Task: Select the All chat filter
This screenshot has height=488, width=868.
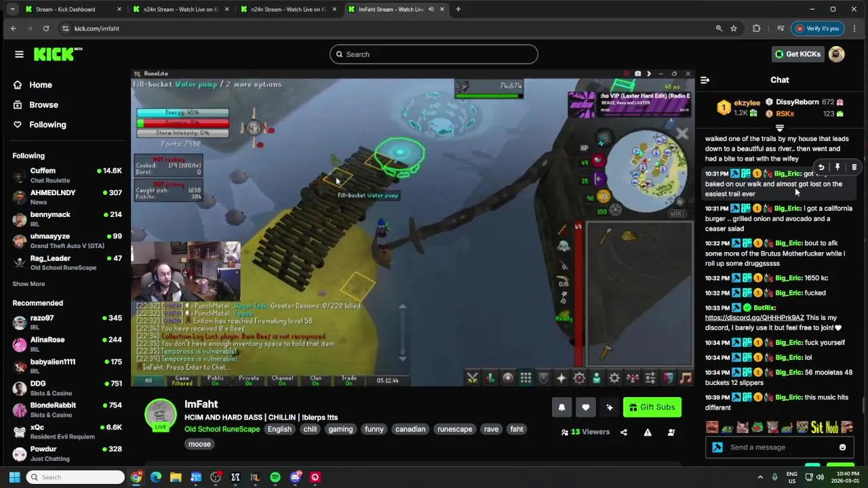Action: pos(149,380)
